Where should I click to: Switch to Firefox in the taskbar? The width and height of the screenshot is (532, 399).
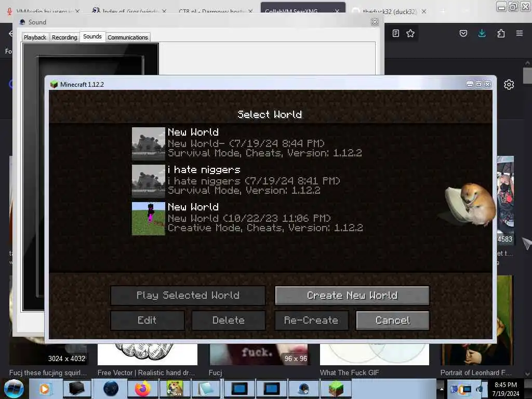[x=142, y=389]
